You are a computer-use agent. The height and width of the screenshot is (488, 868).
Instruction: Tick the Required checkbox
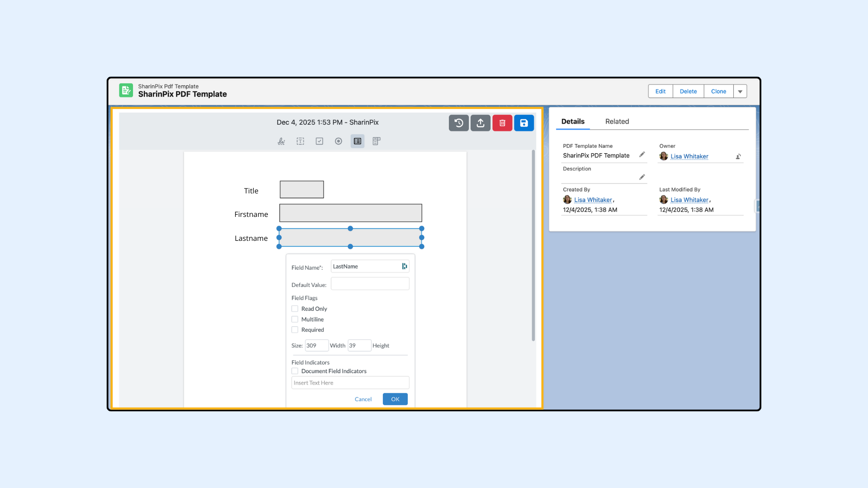tap(295, 330)
